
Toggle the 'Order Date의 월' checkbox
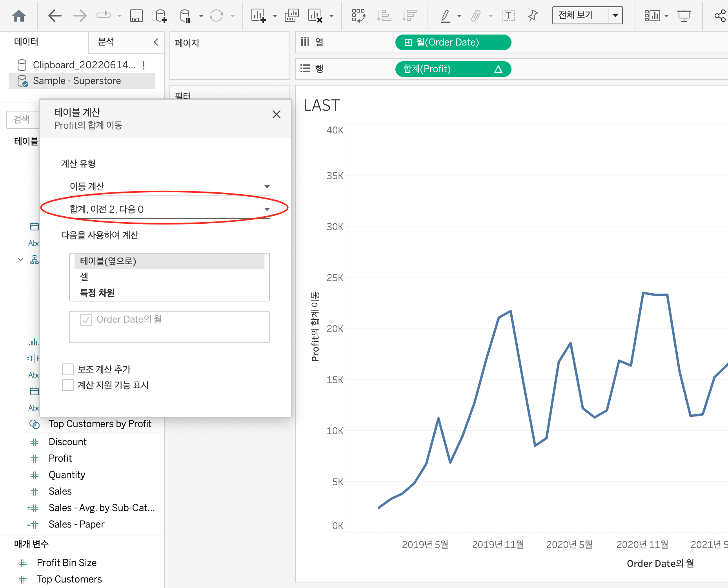[x=86, y=320]
